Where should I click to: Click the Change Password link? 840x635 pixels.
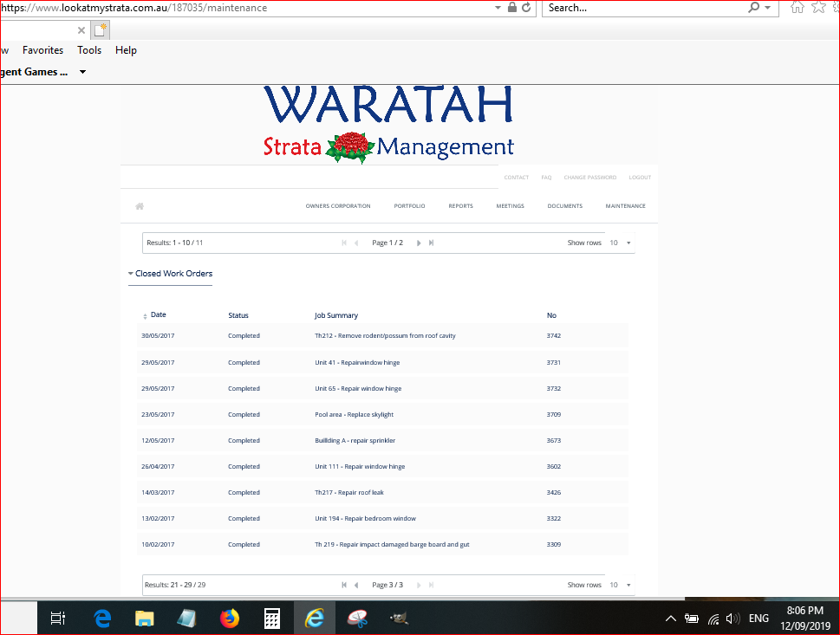(x=589, y=178)
